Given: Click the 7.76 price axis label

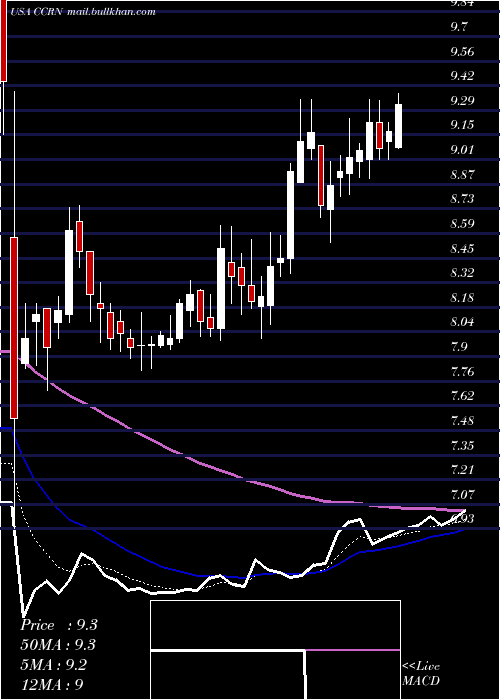Looking at the screenshot, I should [x=462, y=371].
